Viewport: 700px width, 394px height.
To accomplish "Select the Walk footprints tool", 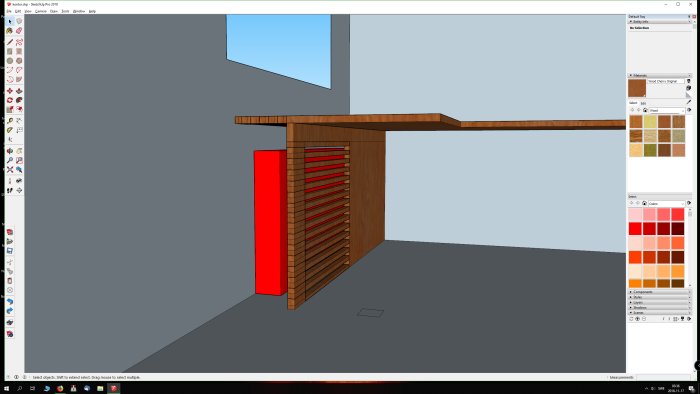I will coord(10,190).
